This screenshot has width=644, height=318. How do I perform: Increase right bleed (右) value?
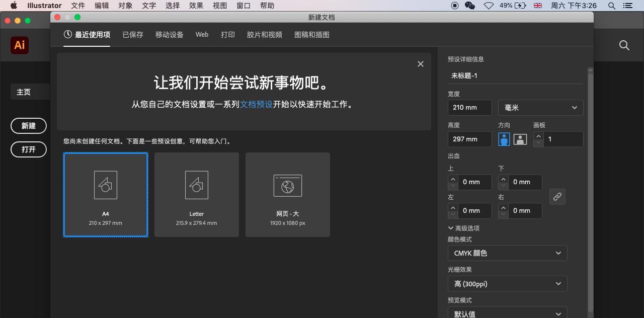coord(503,207)
